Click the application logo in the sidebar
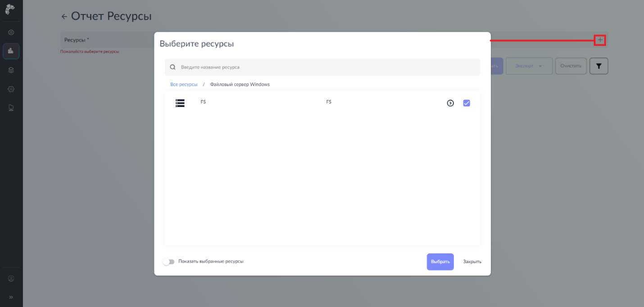644x307 pixels. click(x=10, y=9)
